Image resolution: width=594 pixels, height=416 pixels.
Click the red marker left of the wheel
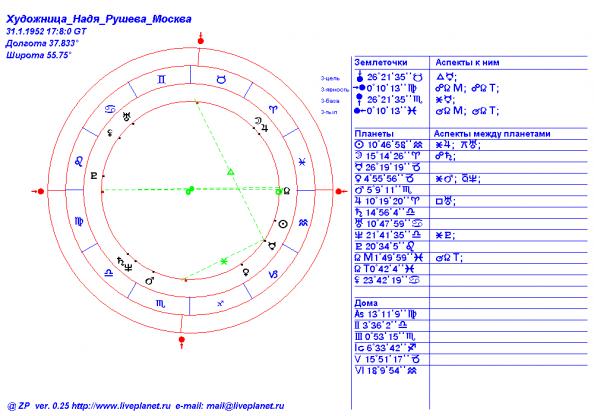tap(38, 191)
